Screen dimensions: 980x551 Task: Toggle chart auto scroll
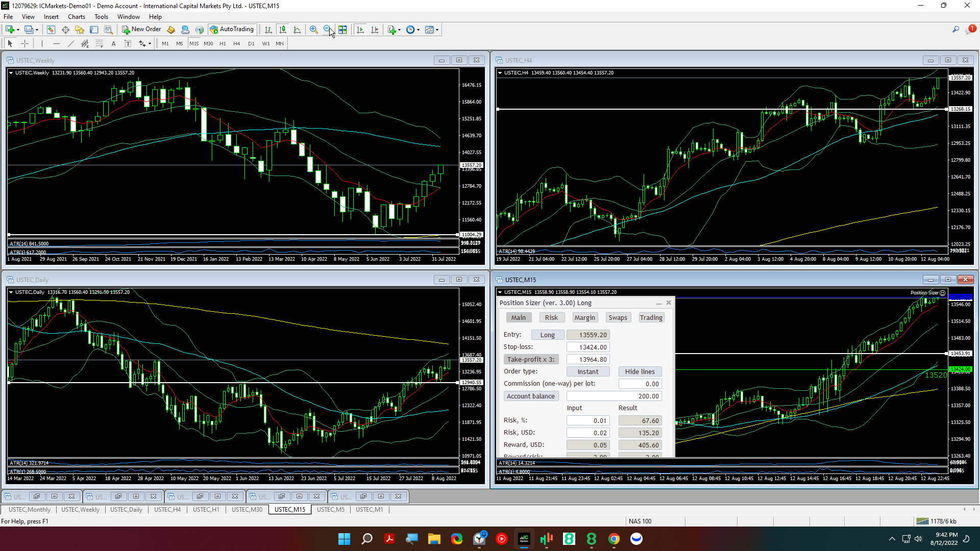point(360,30)
